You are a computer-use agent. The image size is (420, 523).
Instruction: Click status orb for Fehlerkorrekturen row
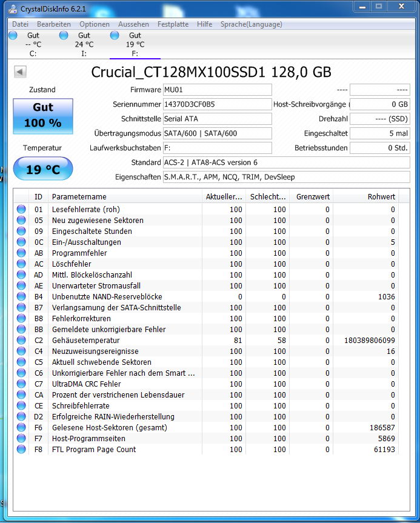(x=21, y=318)
